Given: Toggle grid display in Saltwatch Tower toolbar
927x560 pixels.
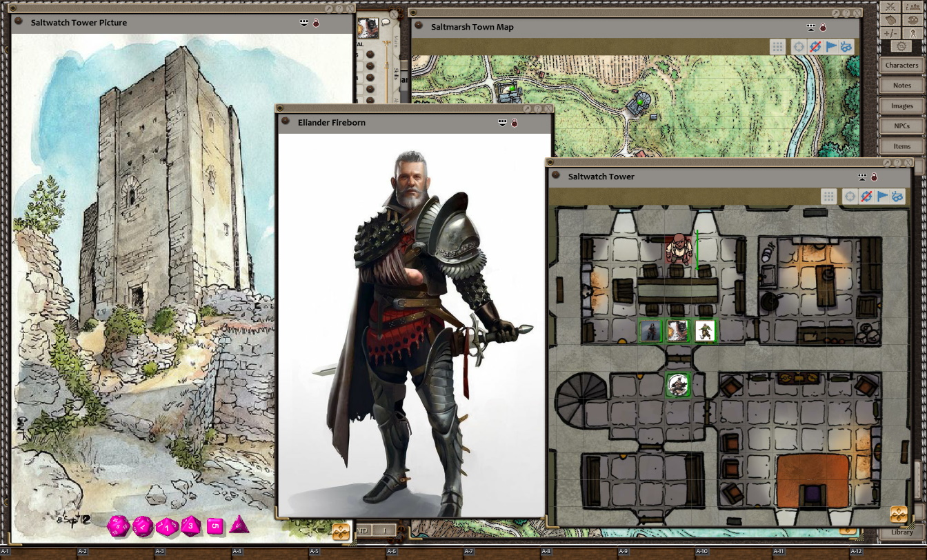Looking at the screenshot, I should [x=828, y=197].
